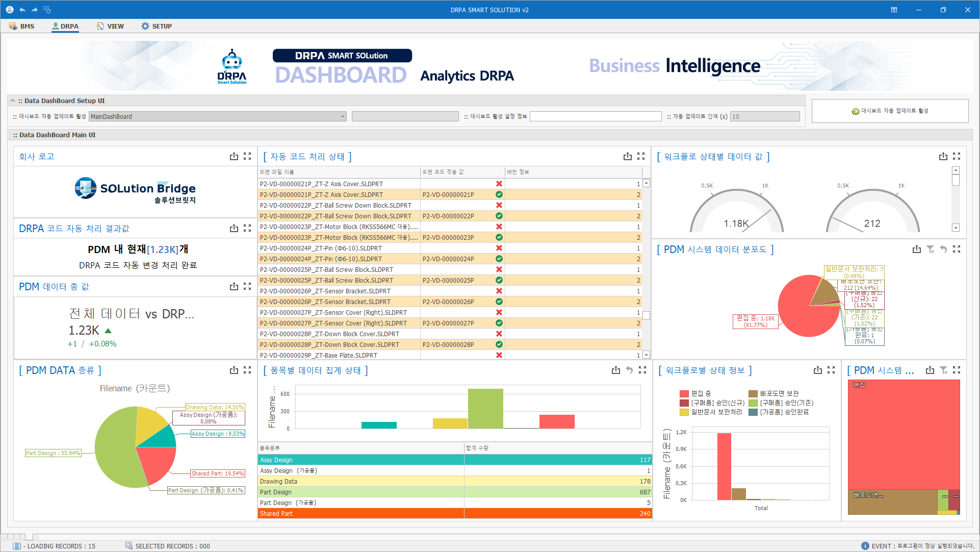Screen dimensions: 980x552
Task: Open the VIEW tab
Action: click(x=110, y=26)
